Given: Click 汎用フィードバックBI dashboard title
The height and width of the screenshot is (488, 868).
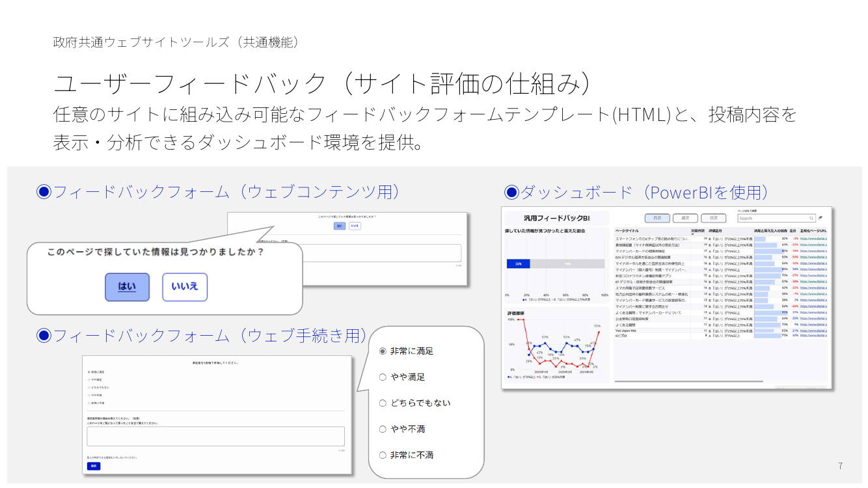Looking at the screenshot, I should coord(556,218).
